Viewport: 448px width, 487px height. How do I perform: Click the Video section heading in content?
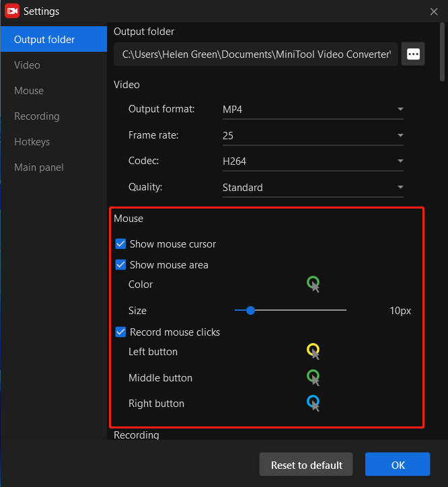(x=126, y=85)
